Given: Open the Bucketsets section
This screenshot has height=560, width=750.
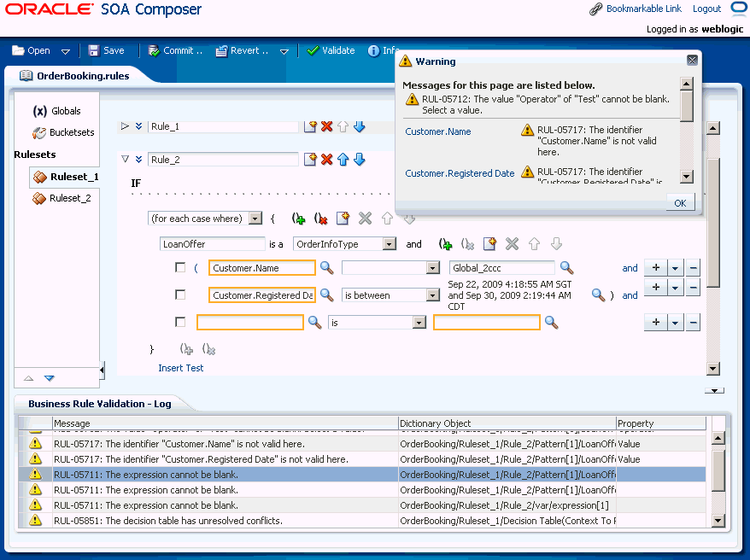Looking at the screenshot, I should pos(63,132).
